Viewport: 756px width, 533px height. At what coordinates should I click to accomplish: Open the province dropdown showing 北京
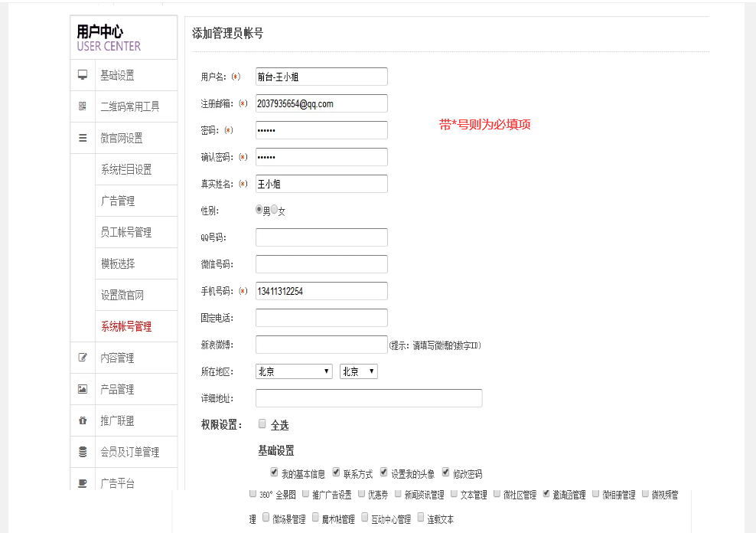click(294, 371)
